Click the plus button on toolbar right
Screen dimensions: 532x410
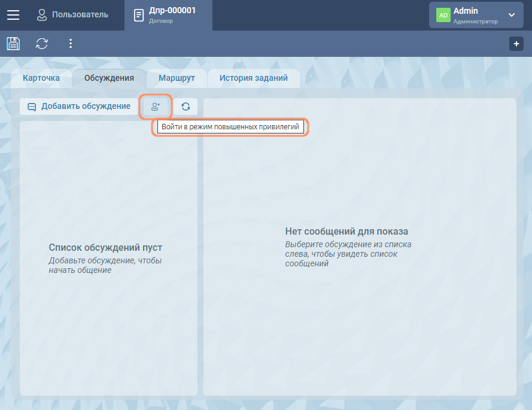point(516,44)
